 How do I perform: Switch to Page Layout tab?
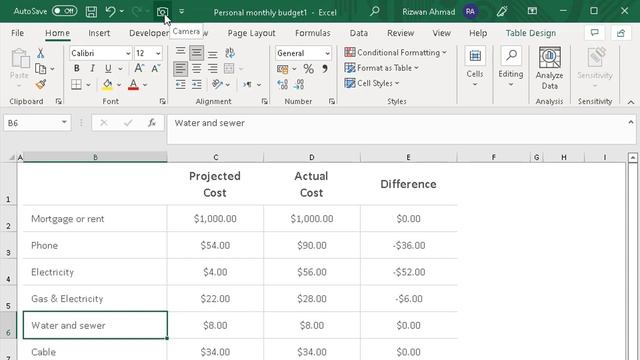(251, 33)
